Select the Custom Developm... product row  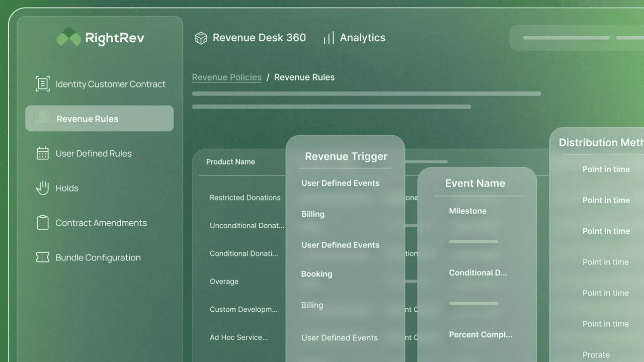tap(244, 309)
